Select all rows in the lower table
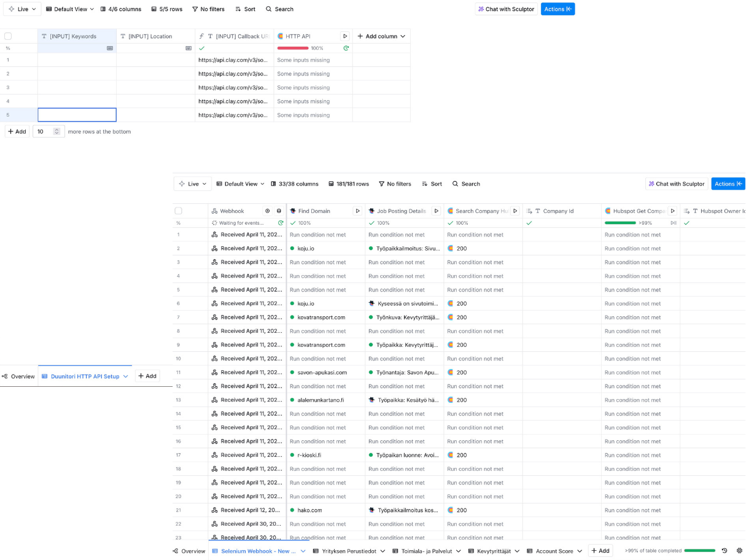 [x=179, y=211]
